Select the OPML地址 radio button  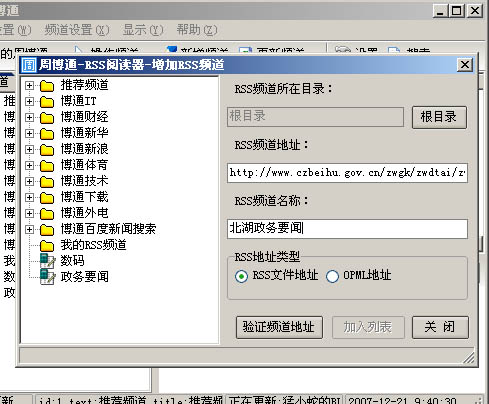[332, 276]
